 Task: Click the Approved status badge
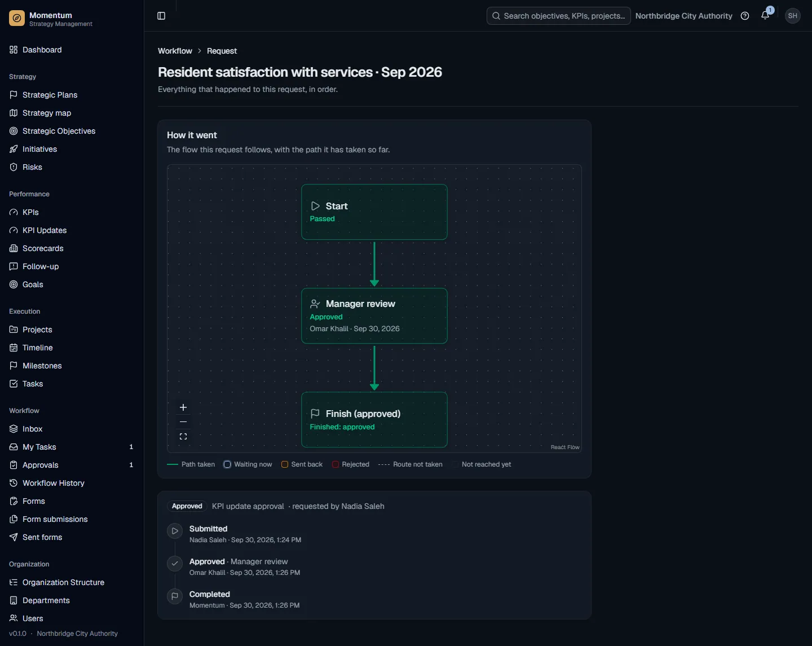coord(187,506)
